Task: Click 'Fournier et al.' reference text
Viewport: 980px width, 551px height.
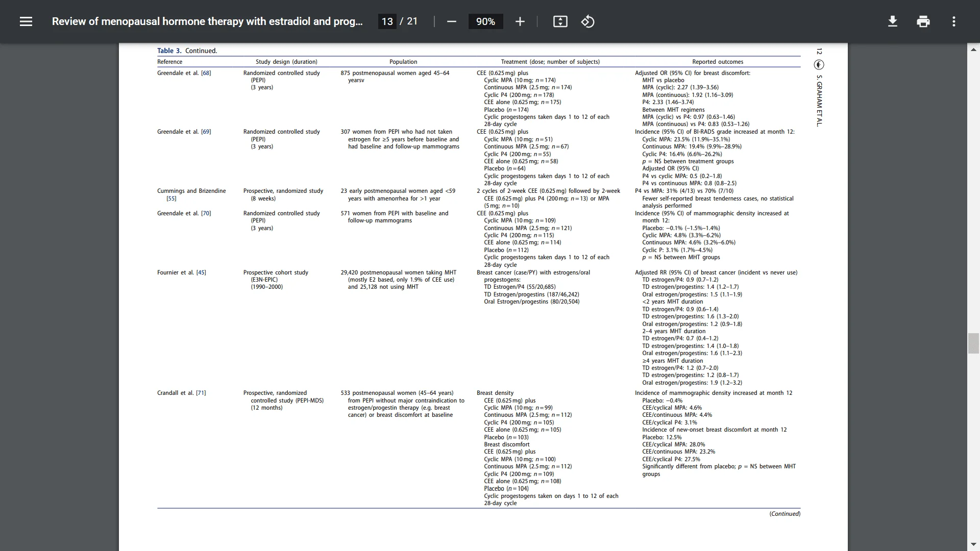Action: click(176, 272)
